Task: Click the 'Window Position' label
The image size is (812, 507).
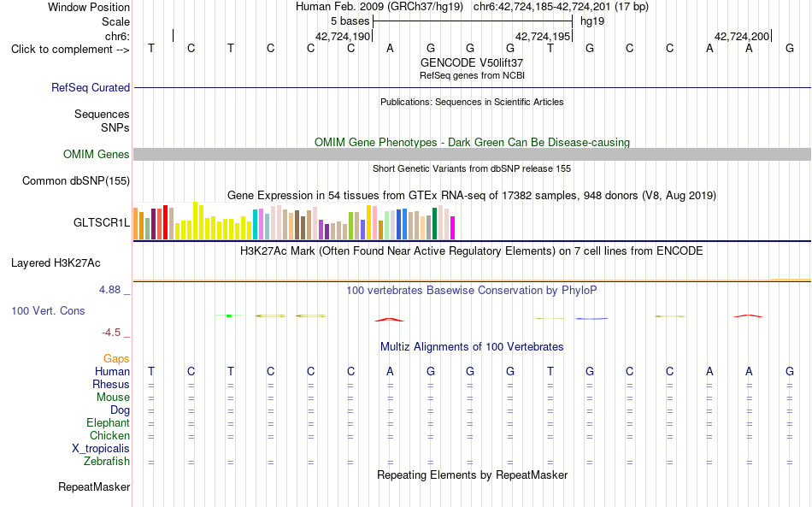Action: coord(89,7)
